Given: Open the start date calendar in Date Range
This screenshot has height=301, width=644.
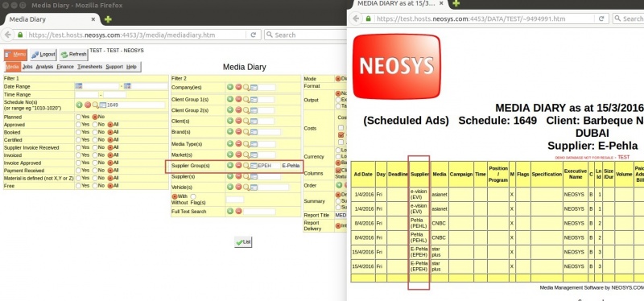Looking at the screenshot, I should click(78, 86).
